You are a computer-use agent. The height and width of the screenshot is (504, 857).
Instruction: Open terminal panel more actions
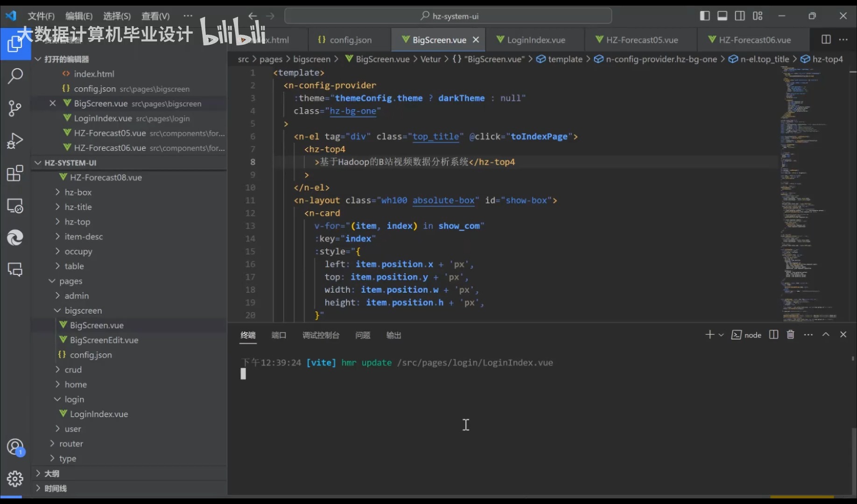click(808, 335)
